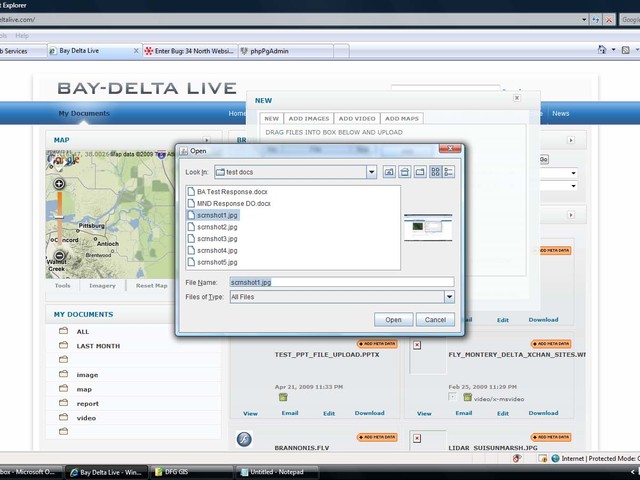This screenshot has width=640, height=480.
Task: Collapse the MAP panel arrow
Action: (x=207, y=140)
